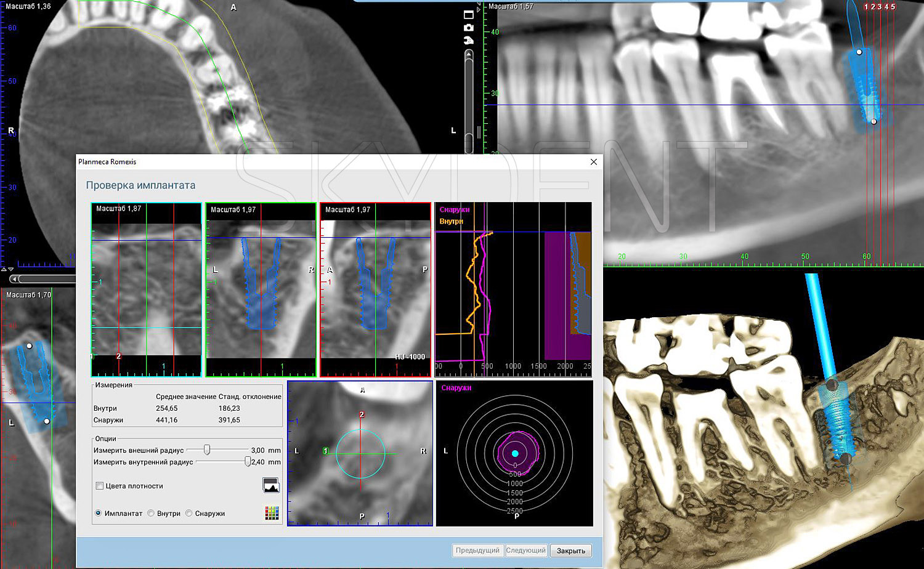Click the small up triangle below the axial ruler
This screenshot has width=924, height=569.
4,269
